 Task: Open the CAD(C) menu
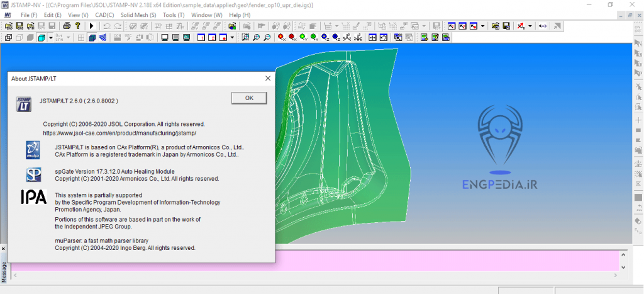105,14
